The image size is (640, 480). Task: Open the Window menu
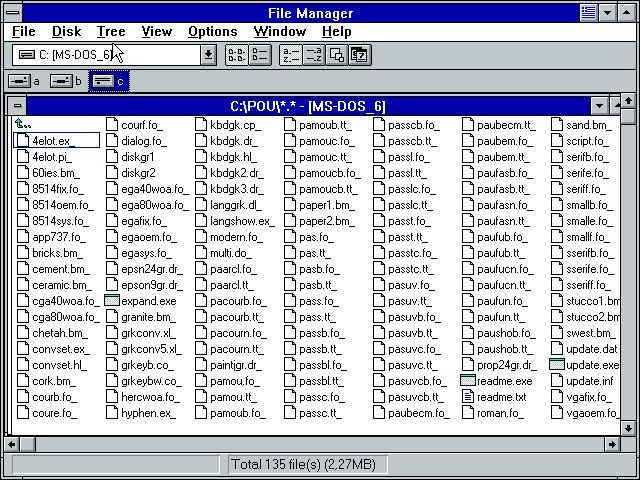click(x=280, y=32)
